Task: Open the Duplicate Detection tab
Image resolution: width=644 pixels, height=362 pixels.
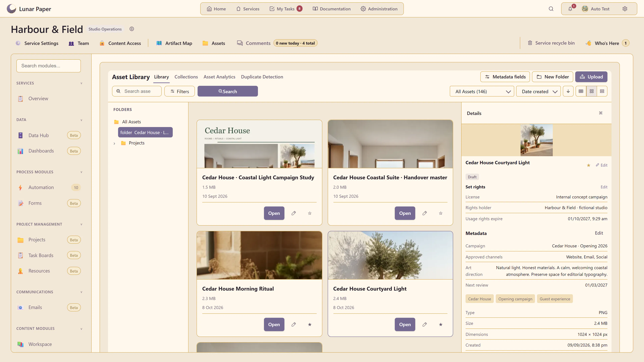Action: pos(262,77)
